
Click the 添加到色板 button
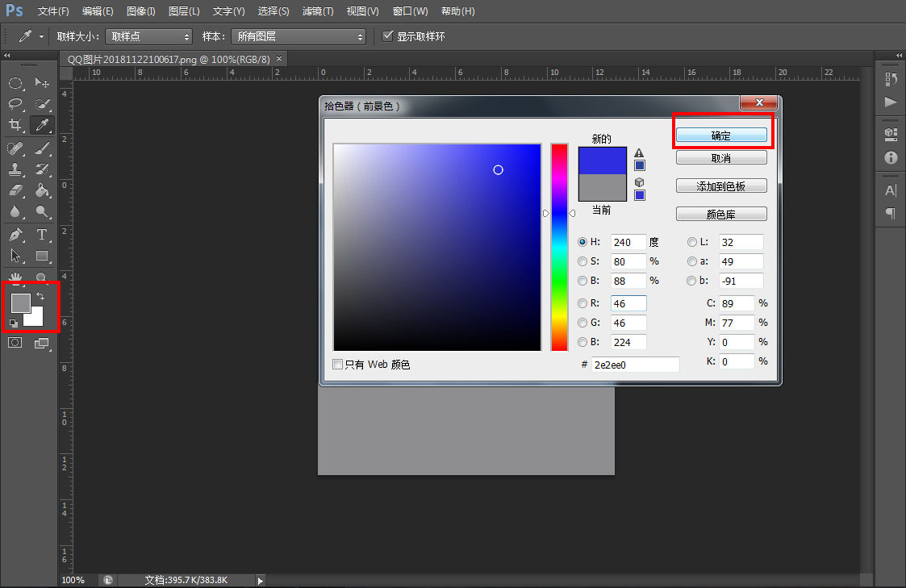click(721, 186)
